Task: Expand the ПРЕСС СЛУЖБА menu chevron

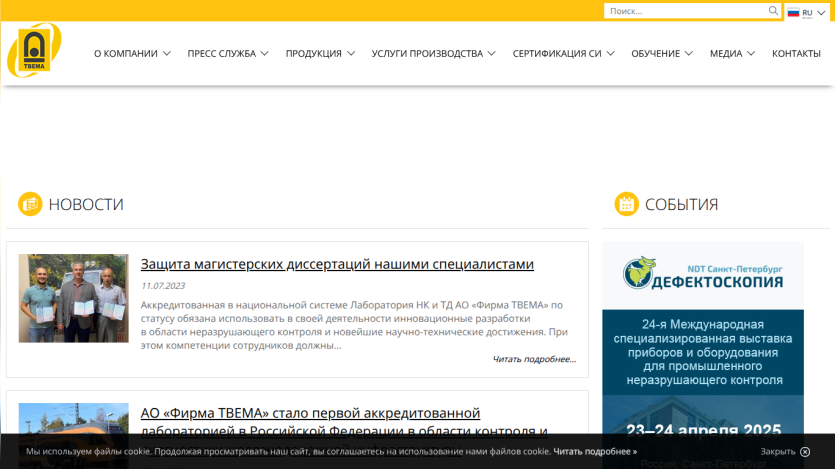Action: click(x=265, y=53)
